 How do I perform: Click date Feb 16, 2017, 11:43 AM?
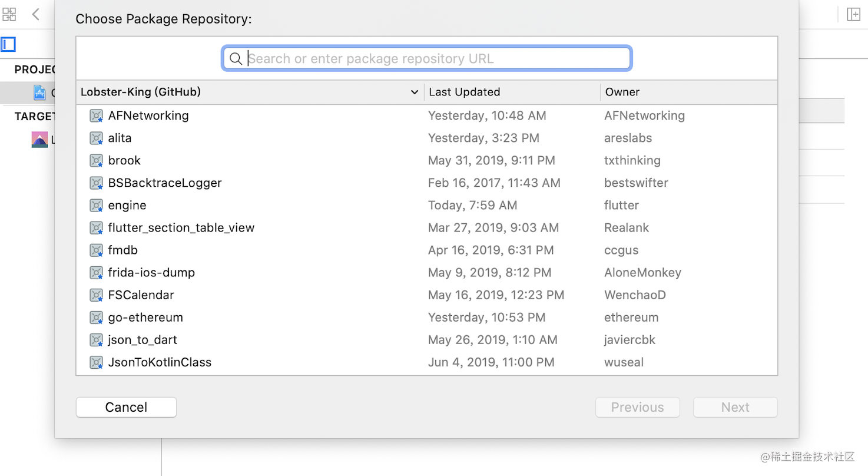(x=494, y=183)
